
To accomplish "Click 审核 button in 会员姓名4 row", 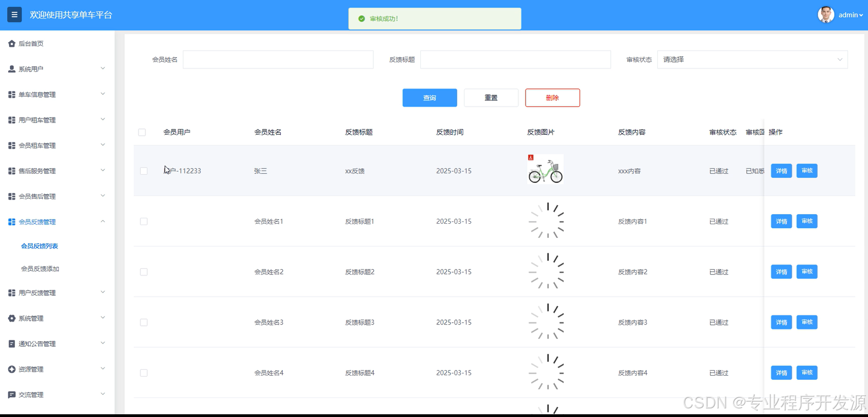I will click(807, 373).
